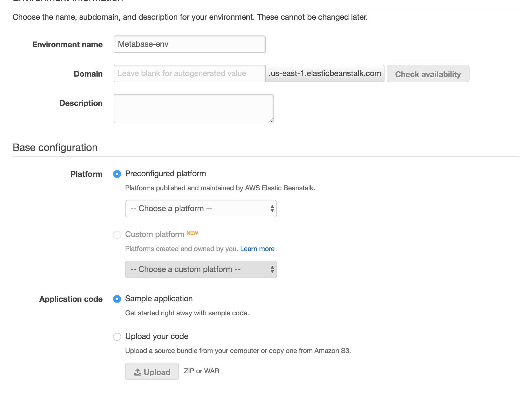The height and width of the screenshot is (393, 532).
Task: Expand the domain suffix selector showing us-east-1.elasticbeanstalk.com
Action: [325, 74]
